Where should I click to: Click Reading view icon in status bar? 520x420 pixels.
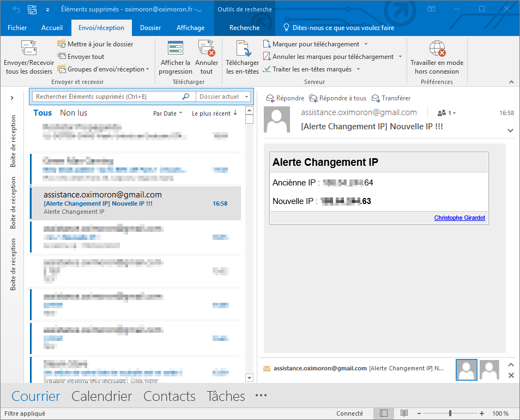coord(404,413)
